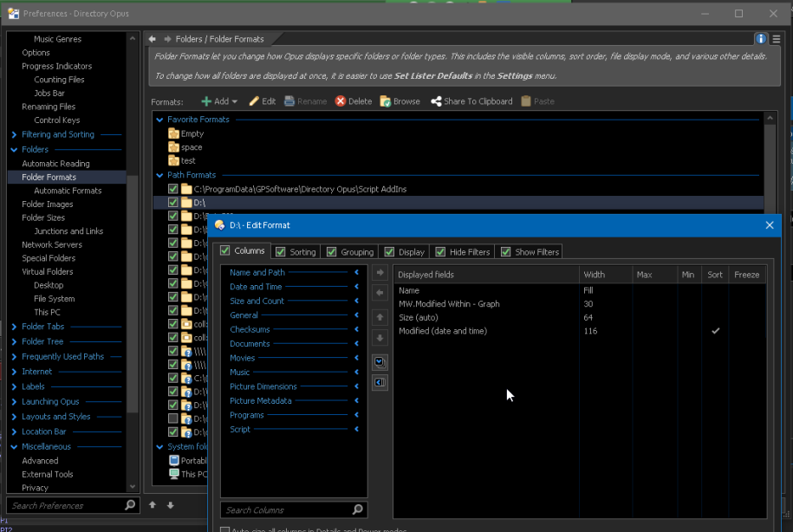Toggle Auto-size all columns checkbox
The width and height of the screenshot is (793, 532).
pos(225,529)
